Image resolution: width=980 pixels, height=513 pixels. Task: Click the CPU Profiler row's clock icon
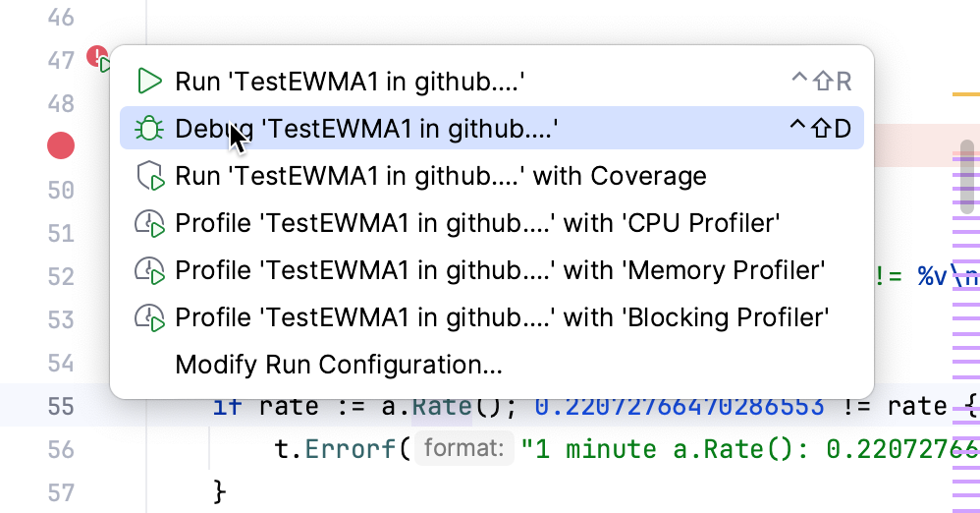(x=149, y=223)
